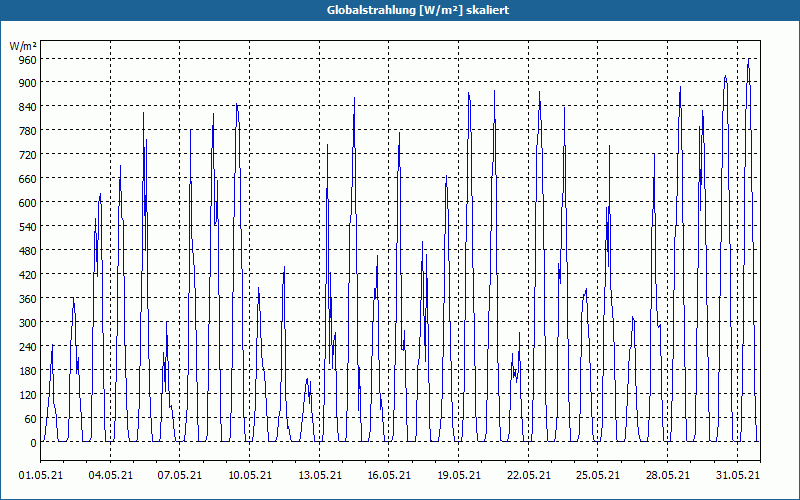Select the 540 y-axis value
Image resolution: width=800 pixels, height=500 pixels.
pos(28,227)
